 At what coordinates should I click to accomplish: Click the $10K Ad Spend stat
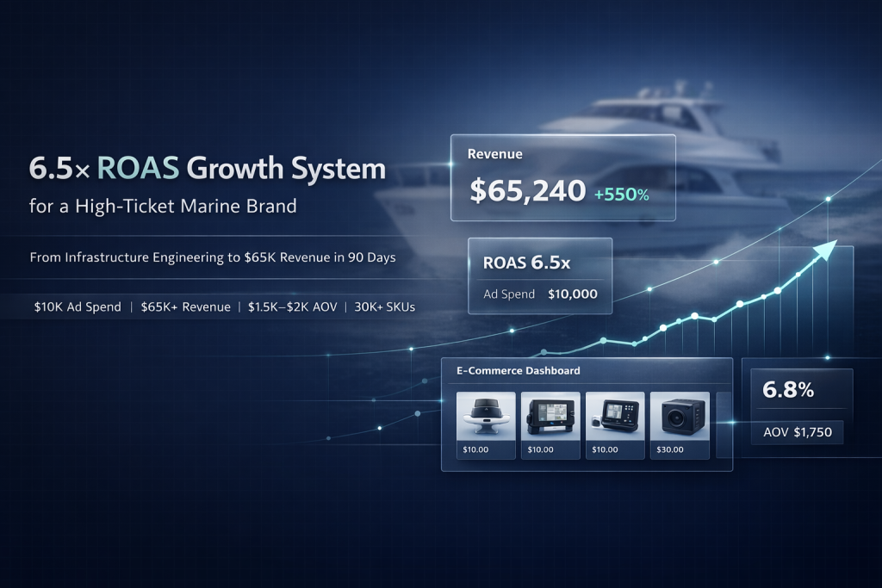point(78,307)
